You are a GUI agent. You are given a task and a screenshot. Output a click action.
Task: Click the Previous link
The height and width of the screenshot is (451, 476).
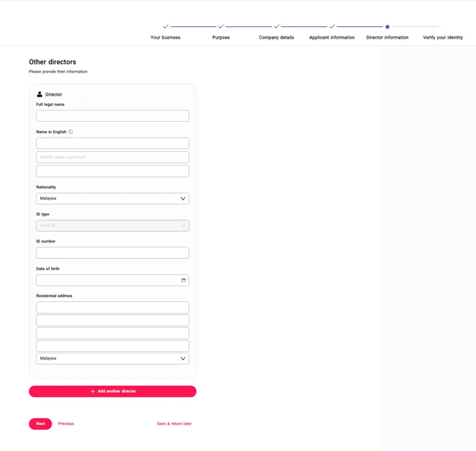click(66, 423)
